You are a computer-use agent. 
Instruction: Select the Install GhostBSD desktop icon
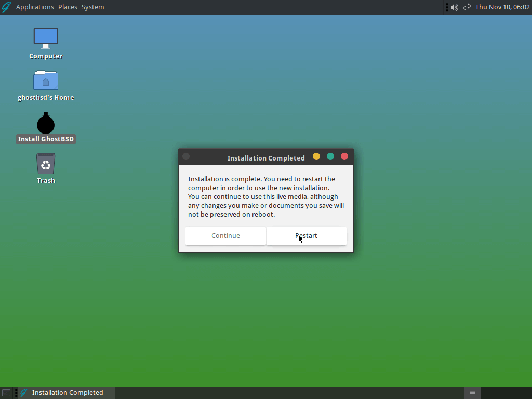pos(46,127)
